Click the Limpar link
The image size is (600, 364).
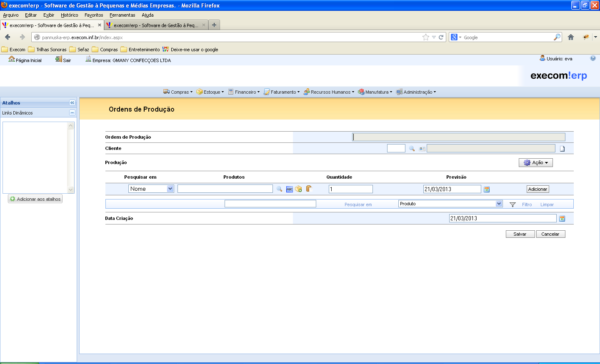pos(547,204)
